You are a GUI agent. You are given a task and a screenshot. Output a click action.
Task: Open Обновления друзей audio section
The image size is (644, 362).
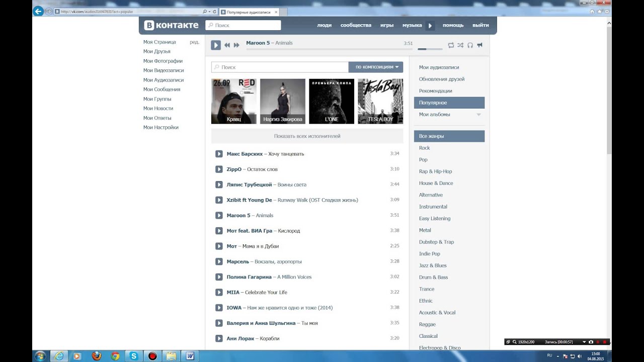point(442,79)
